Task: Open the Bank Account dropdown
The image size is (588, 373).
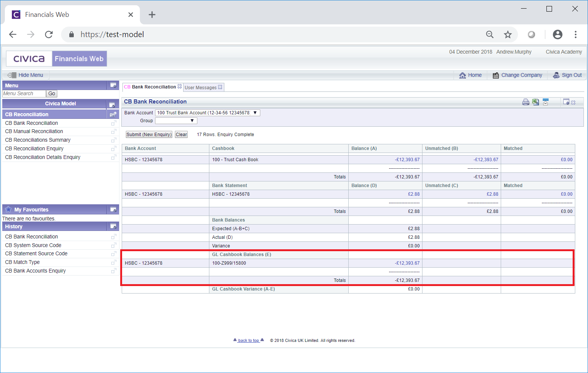Action: (x=207, y=113)
